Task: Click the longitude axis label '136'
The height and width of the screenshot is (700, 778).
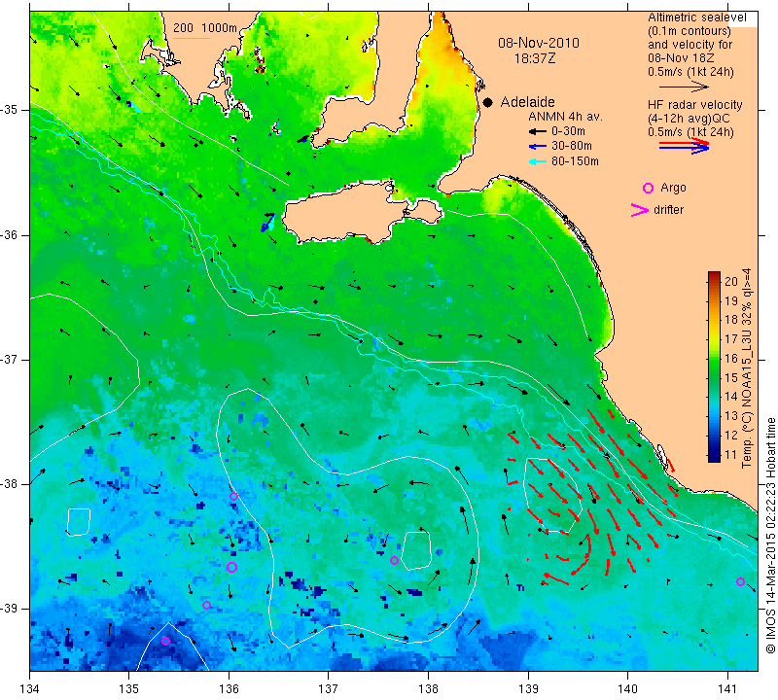Action: pyautogui.click(x=229, y=689)
